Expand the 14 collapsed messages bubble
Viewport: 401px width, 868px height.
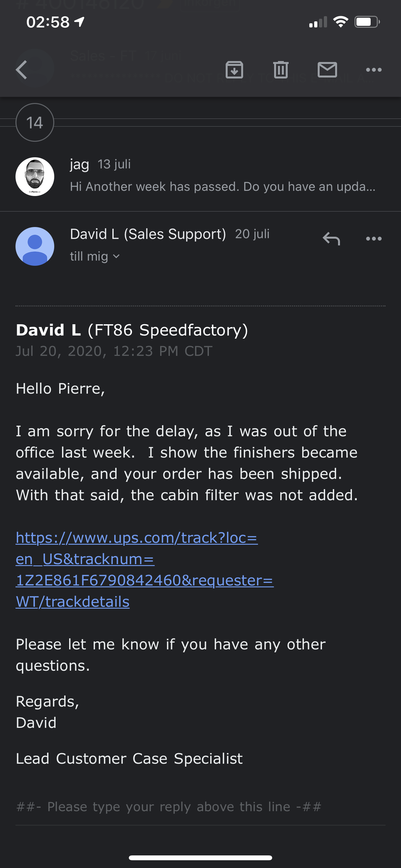coord(35,122)
